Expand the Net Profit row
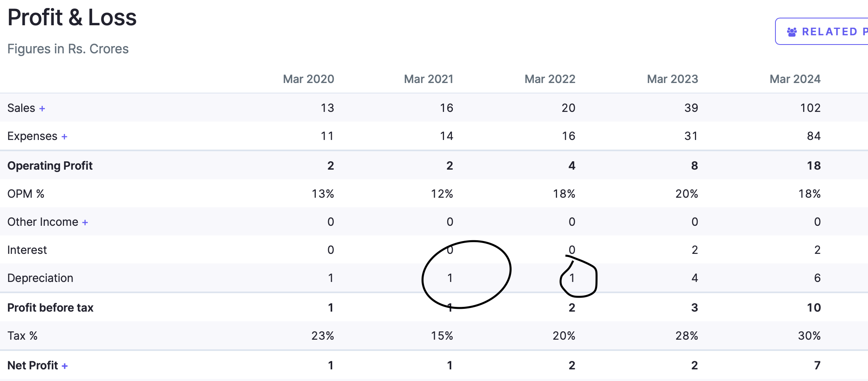This screenshot has width=868, height=381. coord(65,366)
